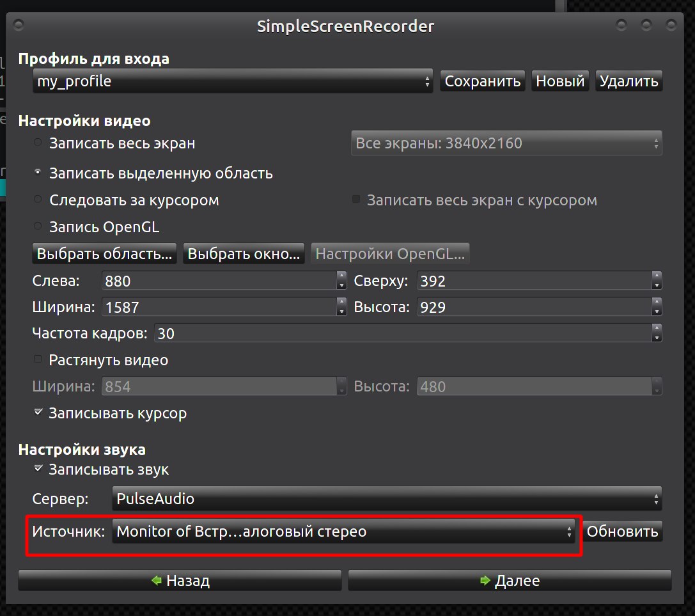
Task: Decrease the Слева value with down arrow
Action: coord(341,285)
